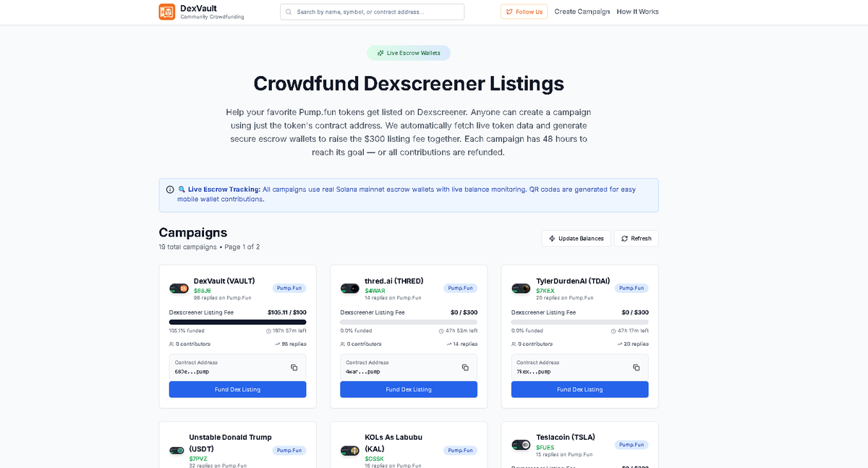Click the Follow Us button

point(524,12)
